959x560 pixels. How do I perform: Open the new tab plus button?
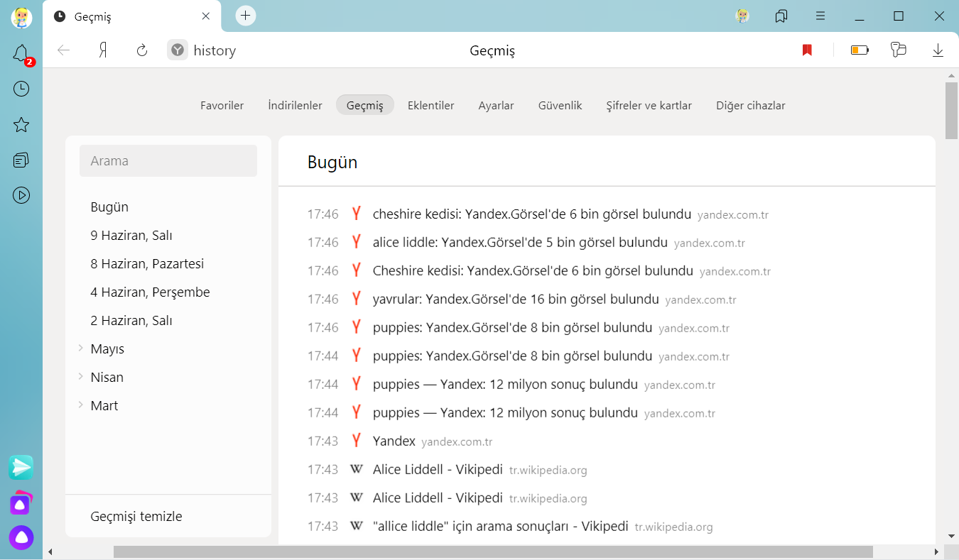246,16
